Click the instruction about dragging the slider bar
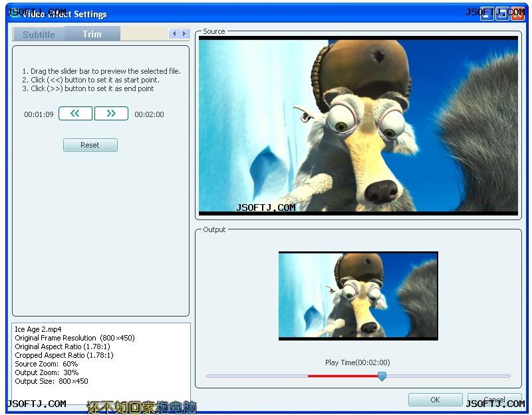The image size is (532, 415). (x=102, y=71)
